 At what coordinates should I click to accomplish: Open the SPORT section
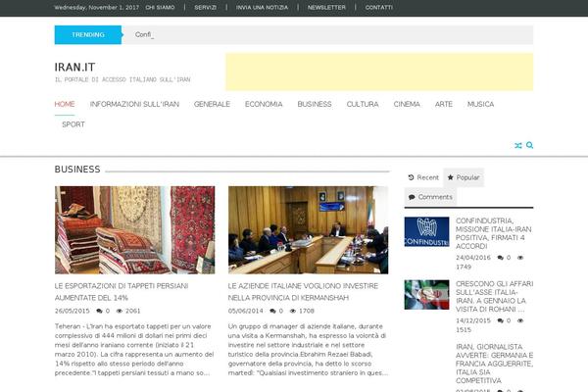(73, 124)
